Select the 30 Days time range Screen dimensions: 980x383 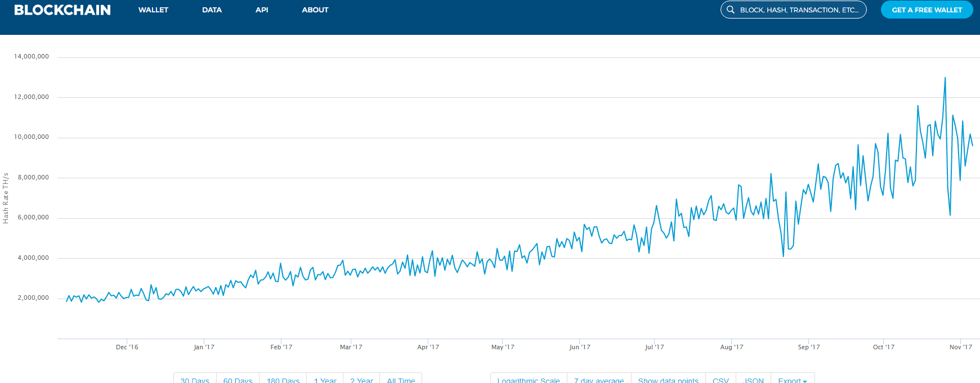click(195, 380)
